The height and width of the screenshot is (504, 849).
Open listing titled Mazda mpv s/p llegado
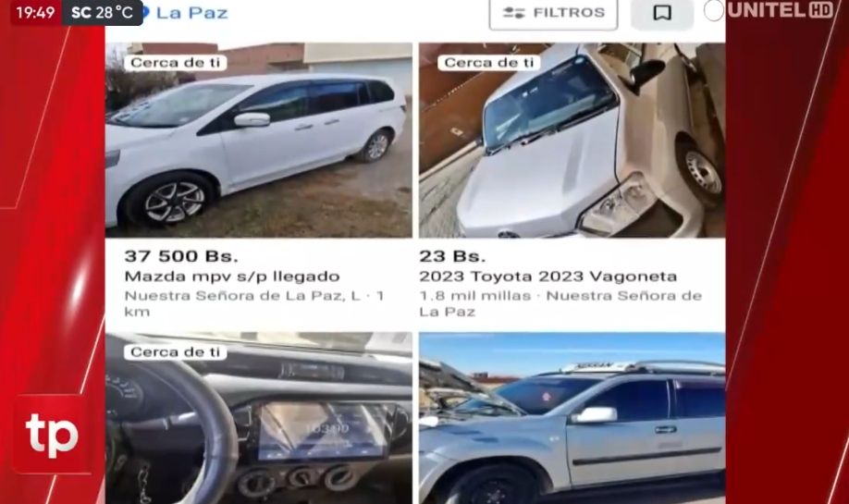click(232, 277)
